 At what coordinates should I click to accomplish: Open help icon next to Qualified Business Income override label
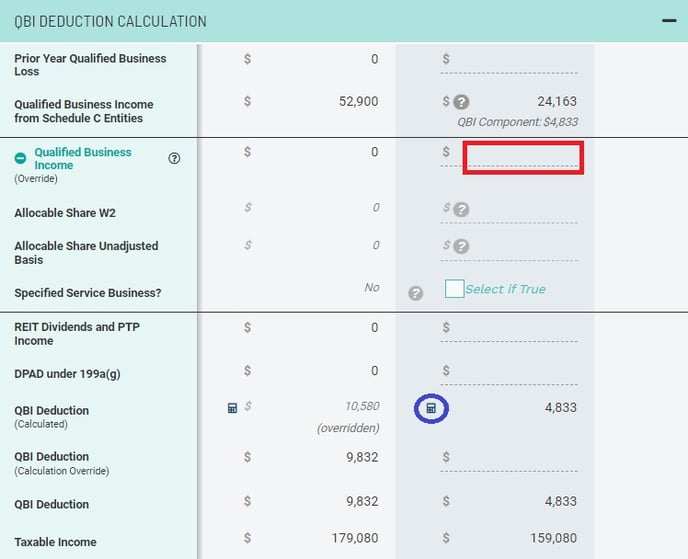[x=175, y=159]
